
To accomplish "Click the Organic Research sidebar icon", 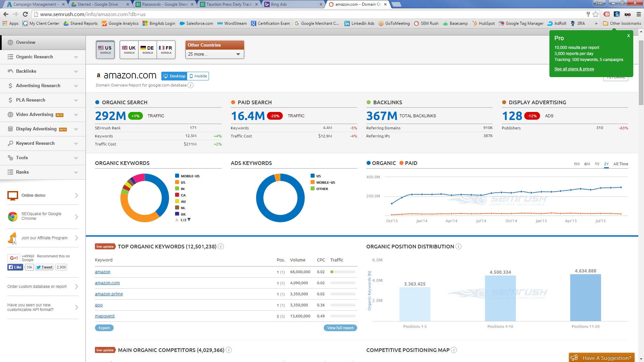I will click(x=10, y=57).
